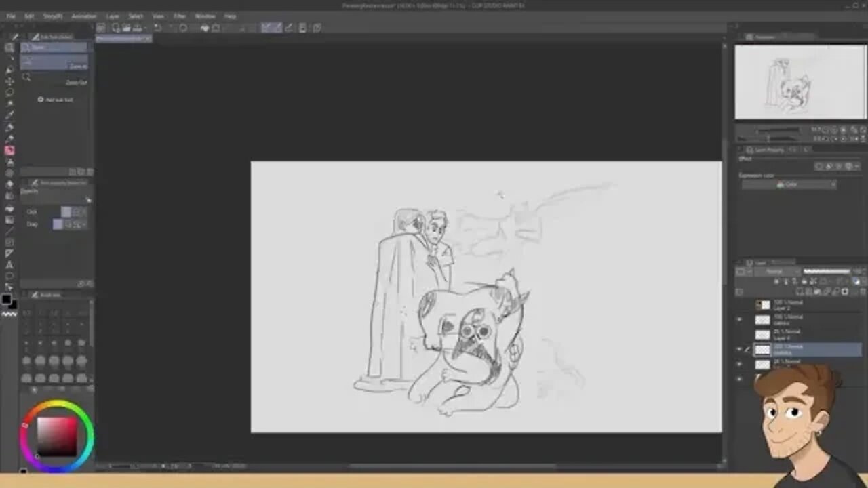Pick a hue on the color wheel ring
Screen dimensions: 868x488
pos(56,405)
